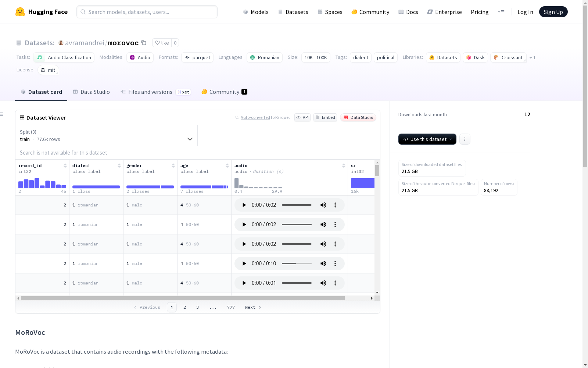Click the Dask library tag
The height and width of the screenshot is (368, 588).
[x=475, y=57]
